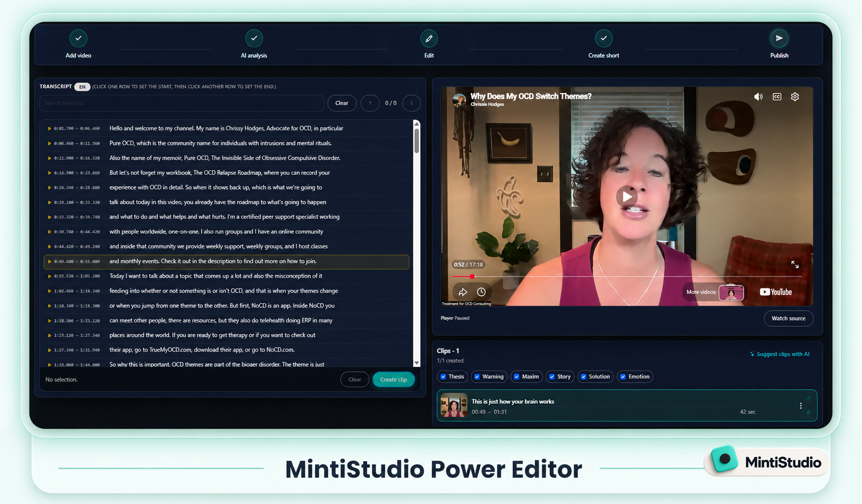The image size is (862, 504).
Task: Click Clear next to search field
Action: [x=342, y=103]
